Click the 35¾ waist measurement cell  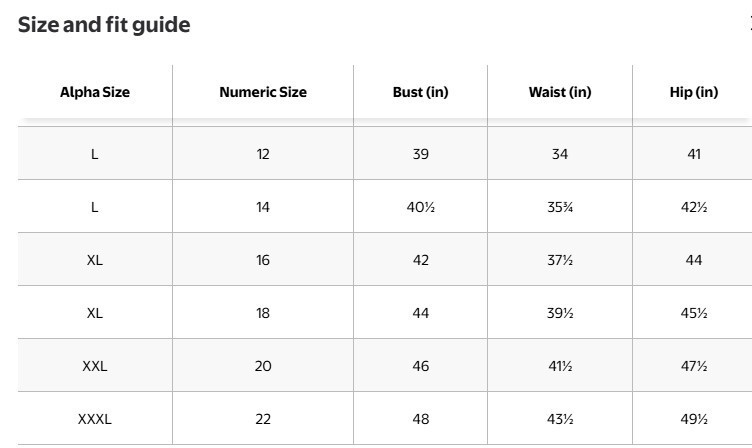[560, 207]
